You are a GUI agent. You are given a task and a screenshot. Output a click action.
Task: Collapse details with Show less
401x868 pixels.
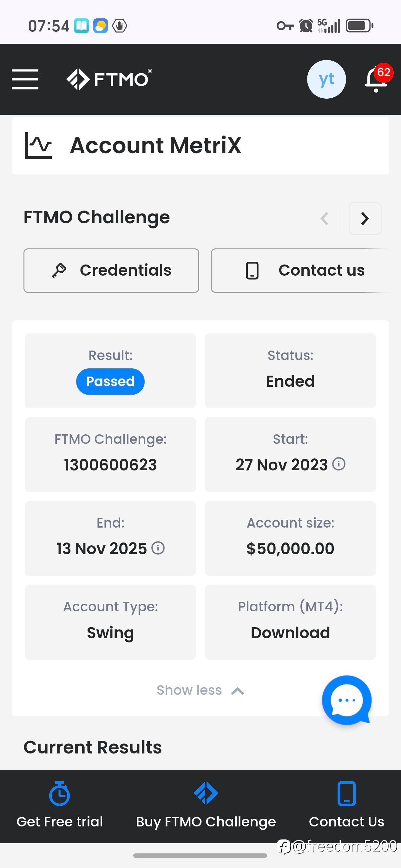(200, 690)
